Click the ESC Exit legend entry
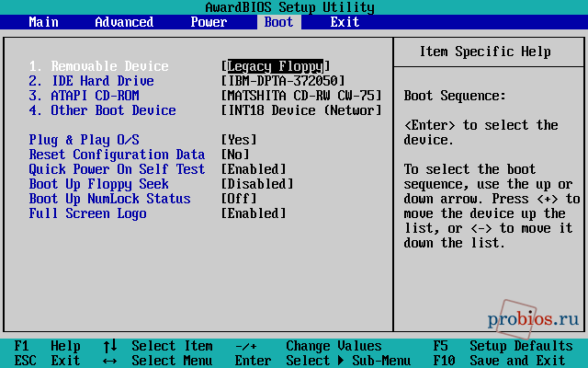588x368 pixels. 47,361
